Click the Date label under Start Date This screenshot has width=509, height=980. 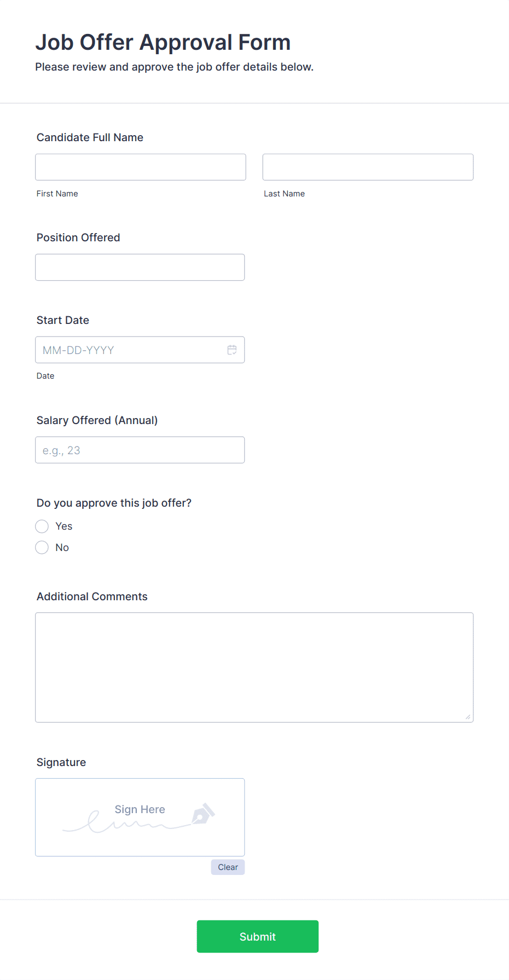(x=45, y=375)
